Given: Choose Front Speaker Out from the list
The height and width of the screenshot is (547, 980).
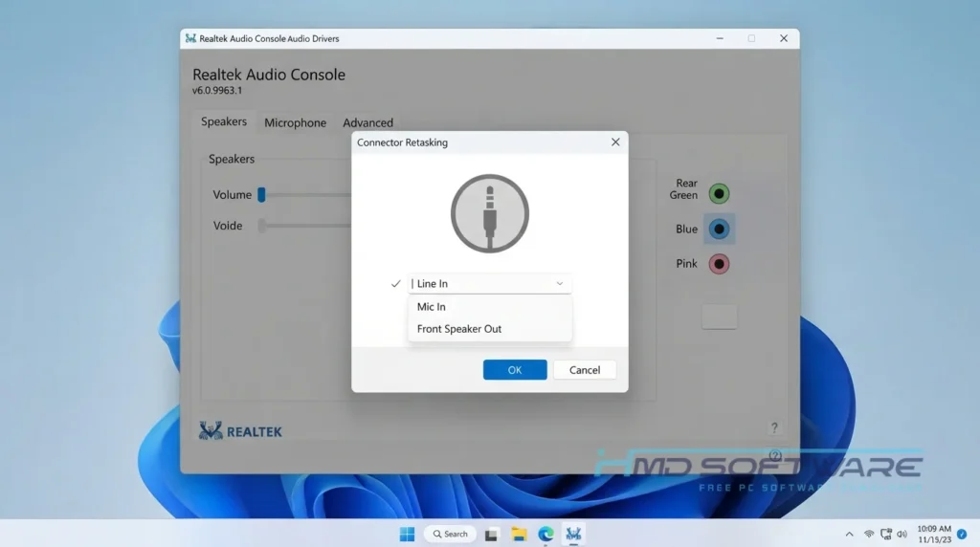Looking at the screenshot, I should pyautogui.click(x=489, y=329).
